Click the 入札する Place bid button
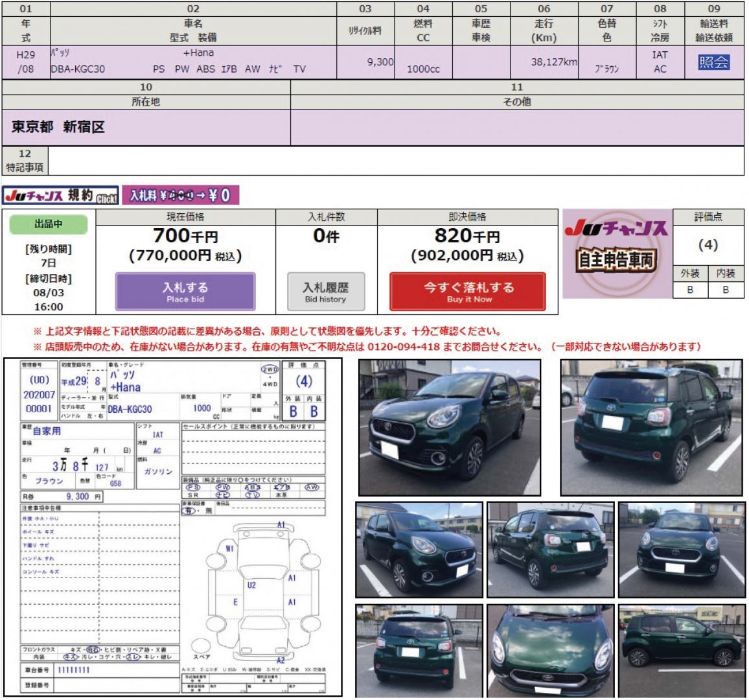The width and height of the screenshot is (749, 700). [185, 292]
